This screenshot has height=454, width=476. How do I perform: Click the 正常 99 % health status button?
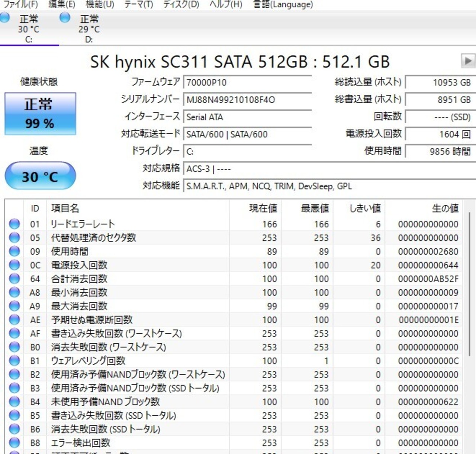(40, 114)
